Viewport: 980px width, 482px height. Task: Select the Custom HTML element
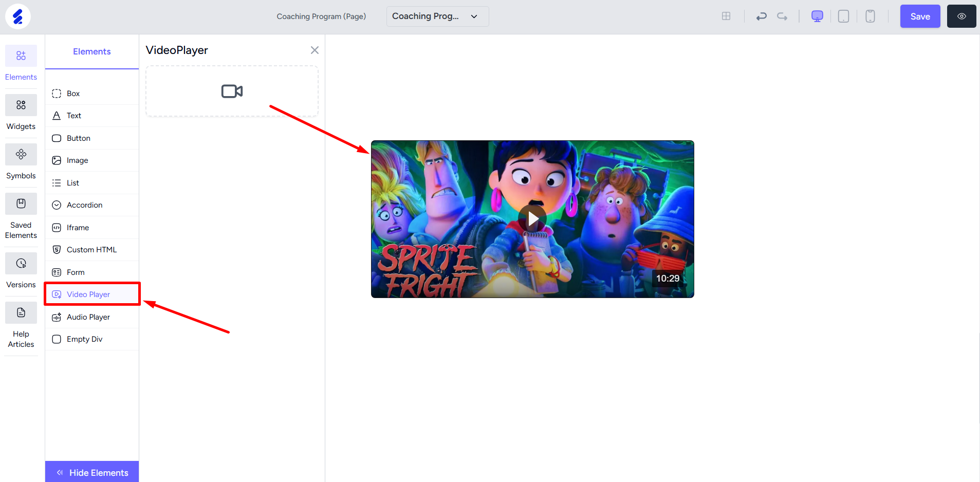pyautogui.click(x=92, y=250)
